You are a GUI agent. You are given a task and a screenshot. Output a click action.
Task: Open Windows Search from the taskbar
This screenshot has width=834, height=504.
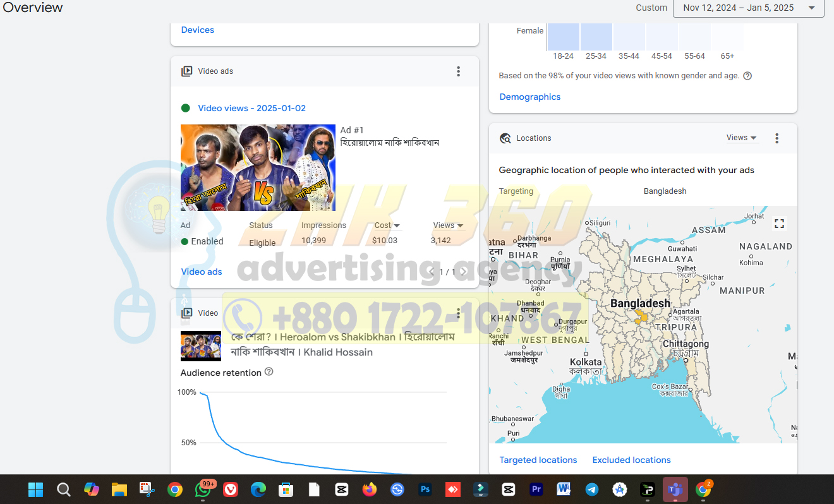click(63, 489)
